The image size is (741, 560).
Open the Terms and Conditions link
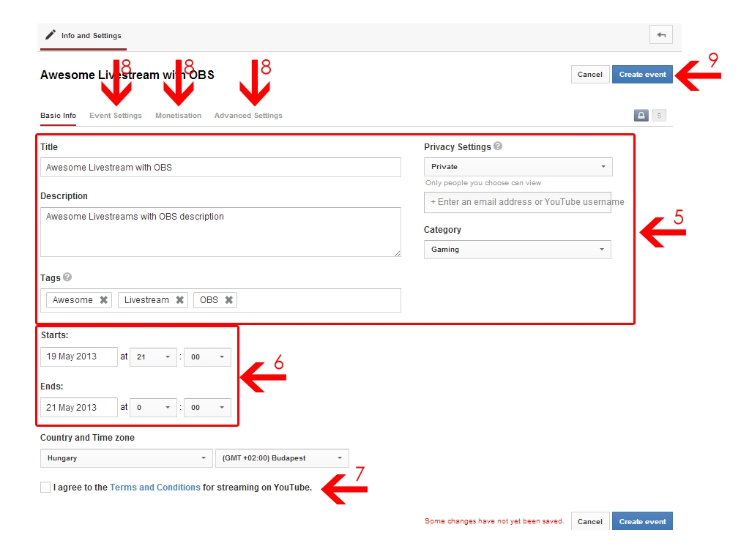coord(155,488)
